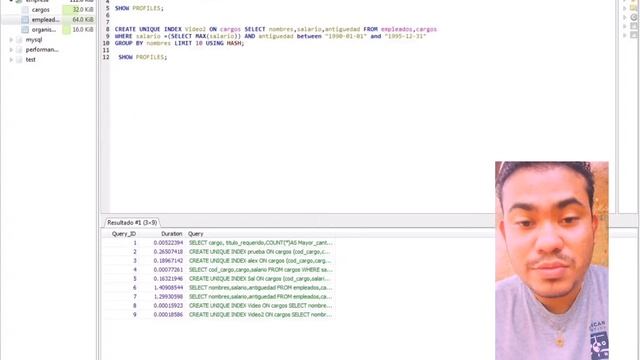Click the 16.0 KiB size value

tap(83, 30)
